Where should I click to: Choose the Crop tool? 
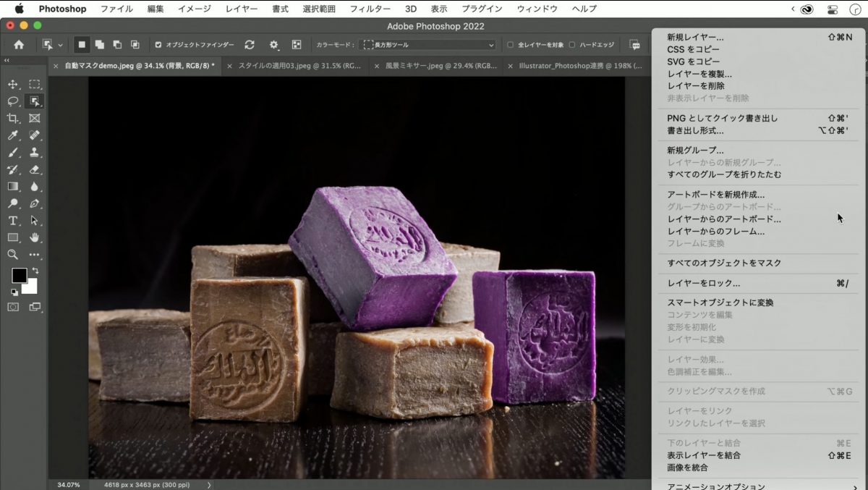[13, 119]
